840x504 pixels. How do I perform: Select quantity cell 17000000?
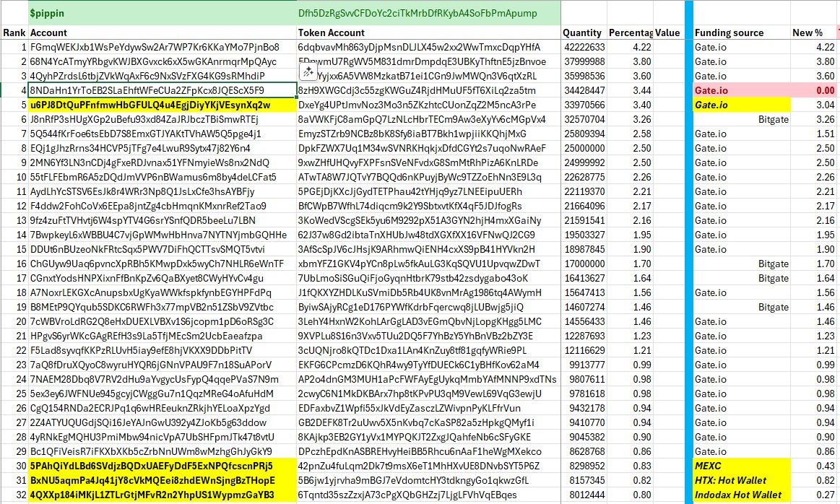pyautogui.click(x=584, y=264)
